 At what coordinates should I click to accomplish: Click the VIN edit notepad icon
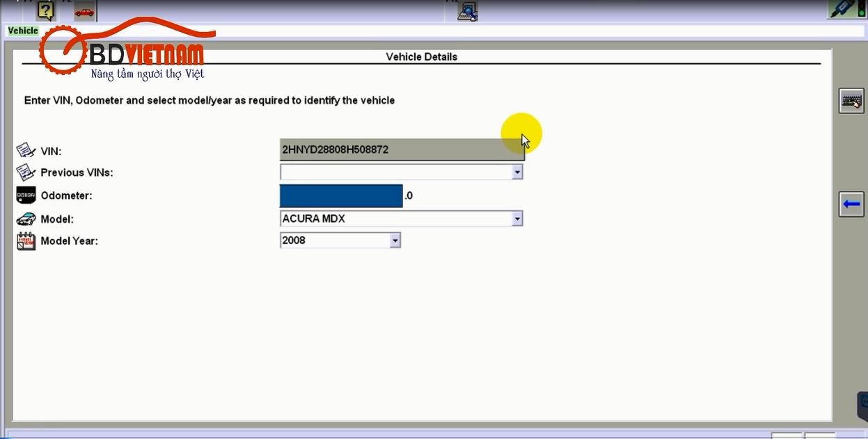(26, 150)
